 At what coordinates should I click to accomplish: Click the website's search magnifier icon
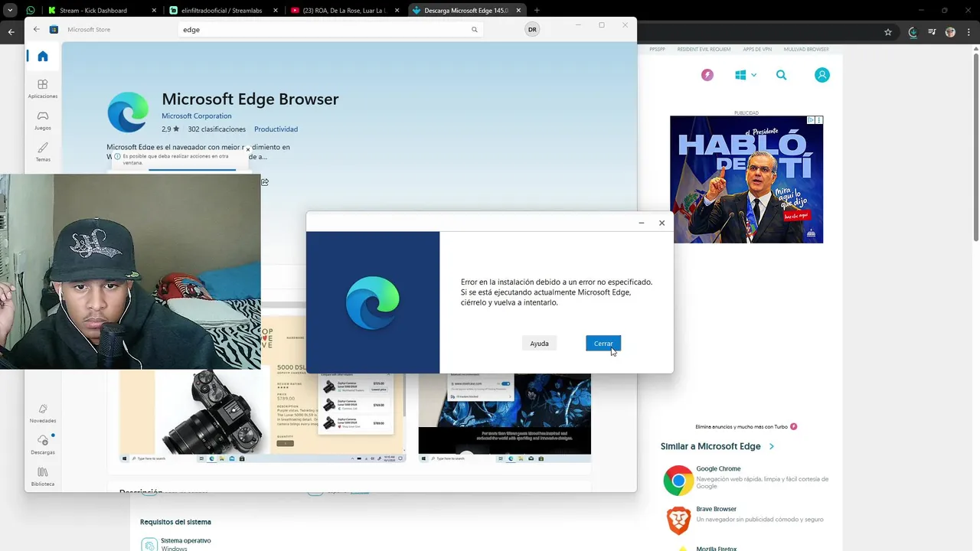pos(781,75)
